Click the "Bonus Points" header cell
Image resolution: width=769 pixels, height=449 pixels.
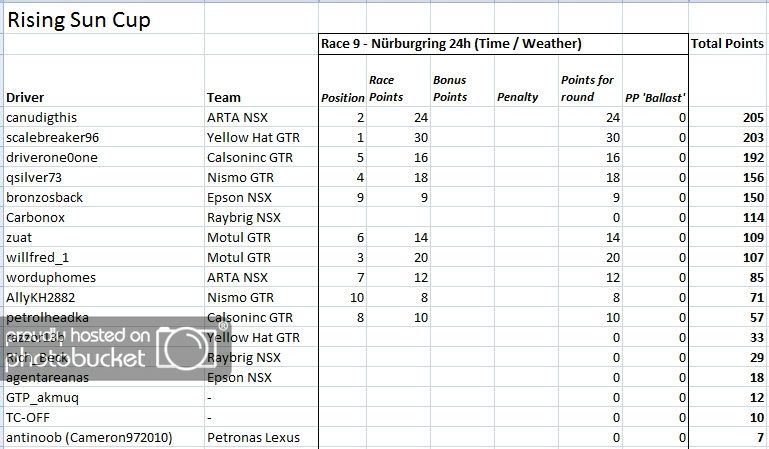450,88
